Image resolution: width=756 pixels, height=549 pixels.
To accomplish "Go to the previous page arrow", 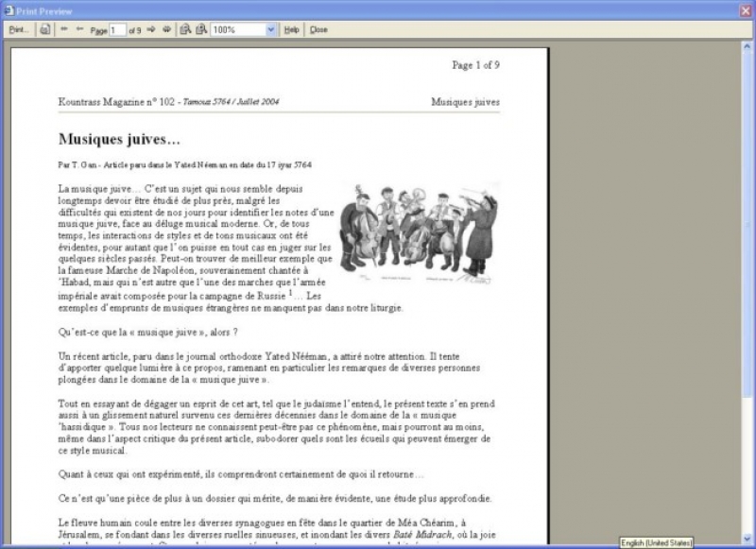I will click(80, 29).
